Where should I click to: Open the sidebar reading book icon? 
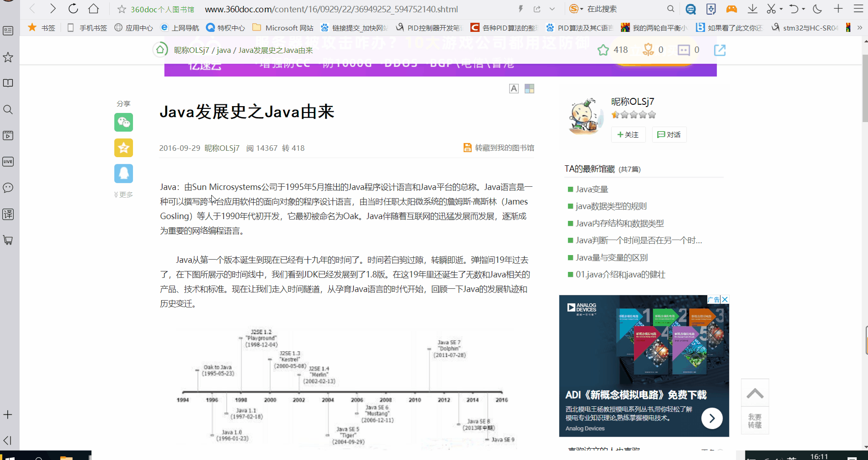8,83
